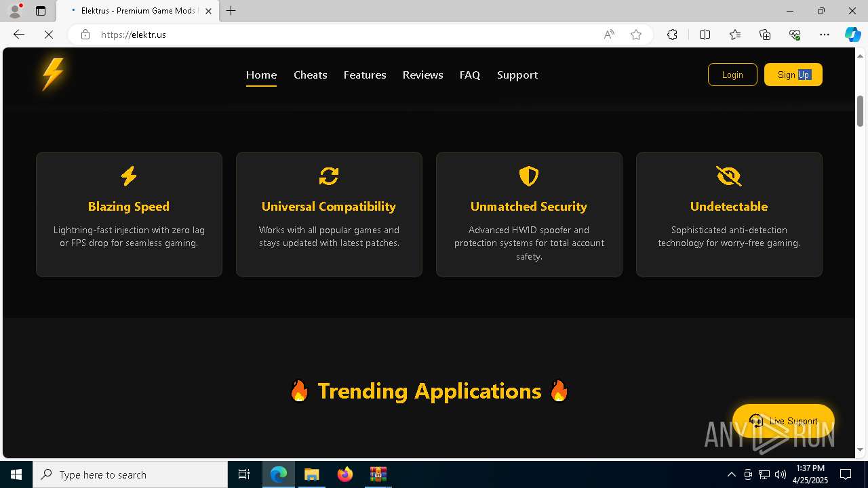Click the Sign Up button
Viewport: 868px width, 488px height.
click(x=793, y=75)
